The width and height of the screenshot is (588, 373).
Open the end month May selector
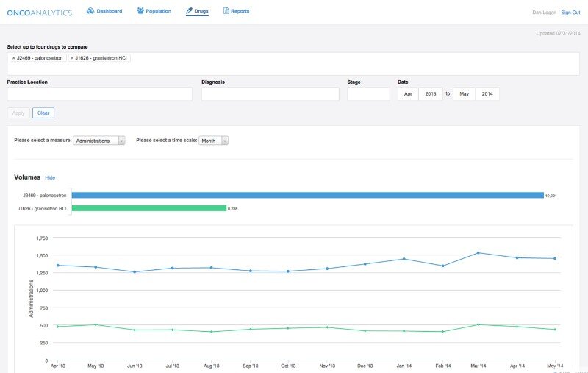[x=464, y=94]
